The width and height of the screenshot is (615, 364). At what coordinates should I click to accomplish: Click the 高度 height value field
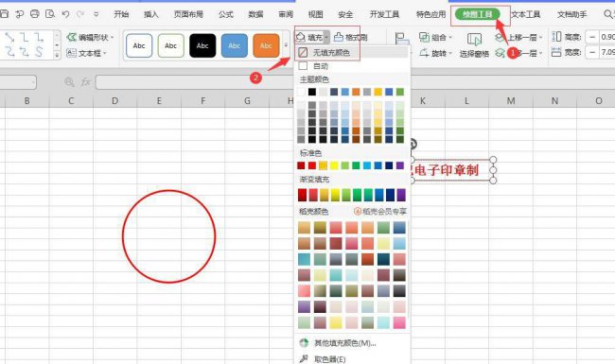click(x=607, y=37)
